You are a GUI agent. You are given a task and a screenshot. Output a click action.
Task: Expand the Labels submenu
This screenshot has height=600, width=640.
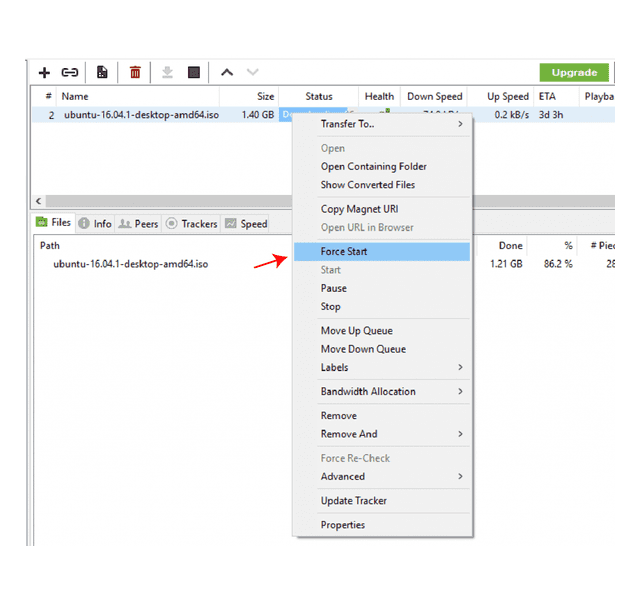pyautogui.click(x=382, y=367)
